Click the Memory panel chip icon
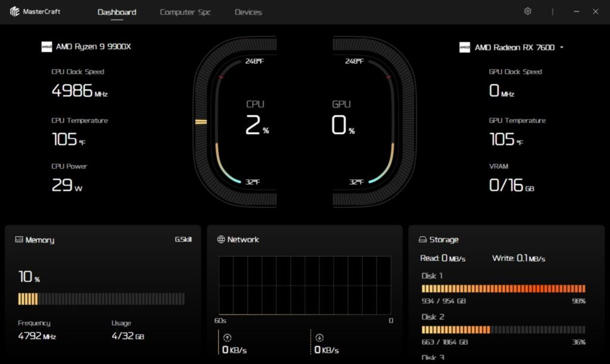Viewport: 610px width, 364px height. click(x=18, y=239)
